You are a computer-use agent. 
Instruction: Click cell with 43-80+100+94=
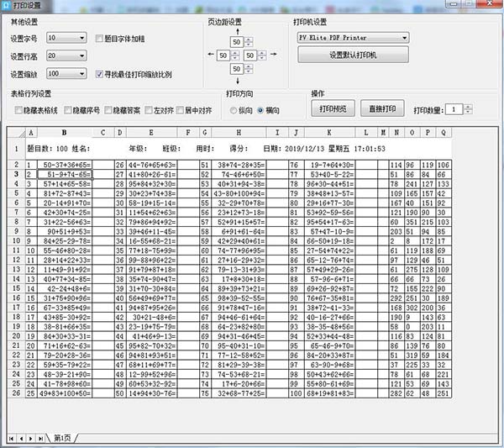[239, 193]
